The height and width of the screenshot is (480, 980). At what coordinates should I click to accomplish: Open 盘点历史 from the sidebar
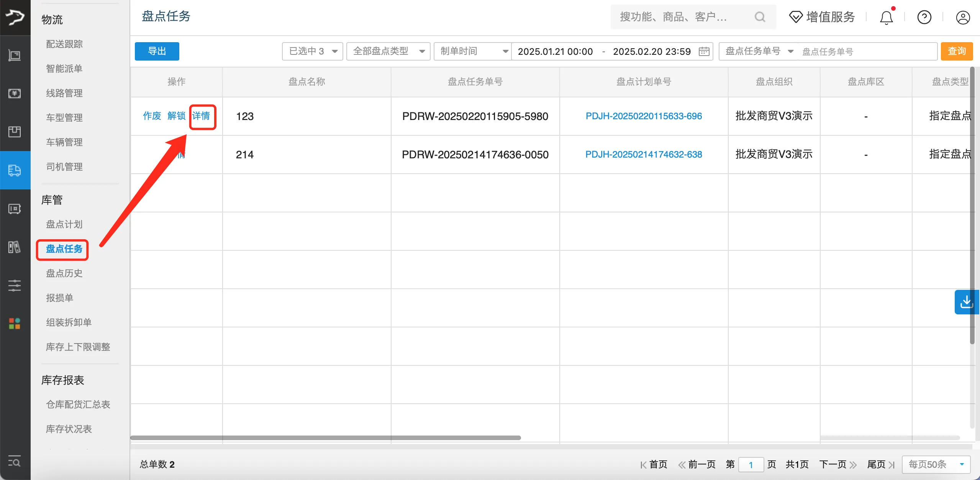point(64,273)
